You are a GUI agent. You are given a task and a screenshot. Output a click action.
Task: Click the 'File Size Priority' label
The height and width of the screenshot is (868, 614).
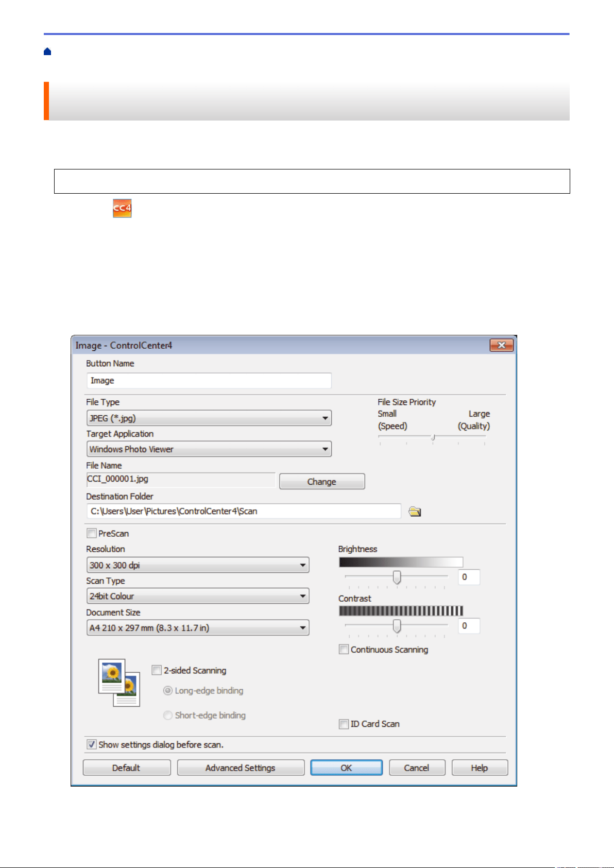coord(406,402)
